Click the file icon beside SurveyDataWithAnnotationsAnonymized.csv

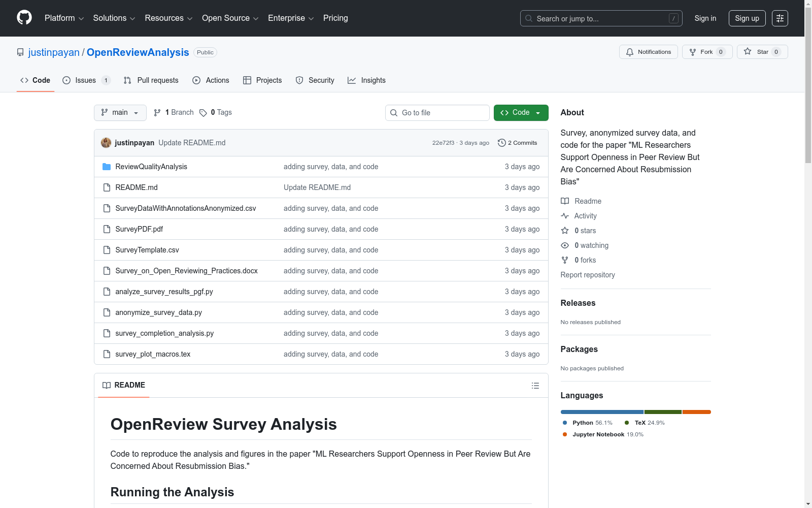pos(107,208)
